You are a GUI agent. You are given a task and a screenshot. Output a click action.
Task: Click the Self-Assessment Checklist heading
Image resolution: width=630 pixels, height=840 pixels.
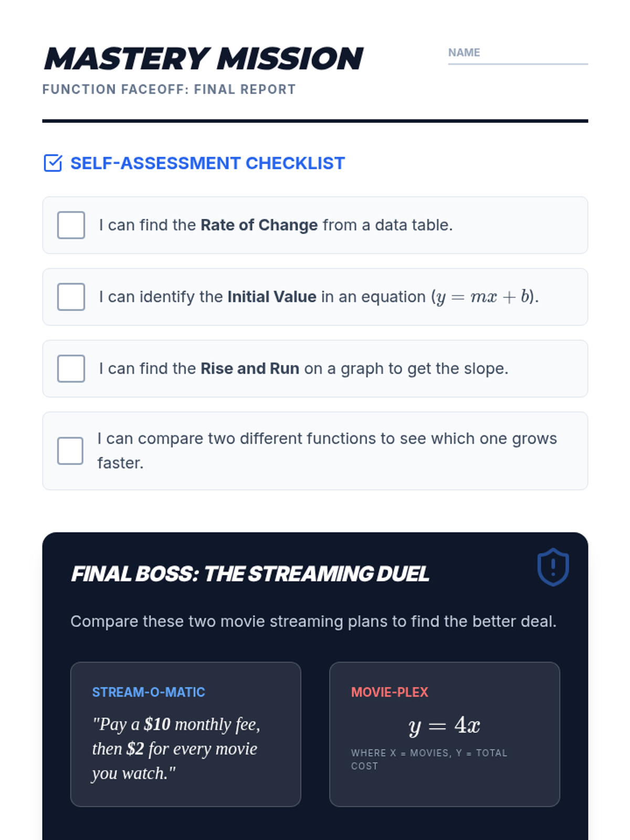(207, 163)
